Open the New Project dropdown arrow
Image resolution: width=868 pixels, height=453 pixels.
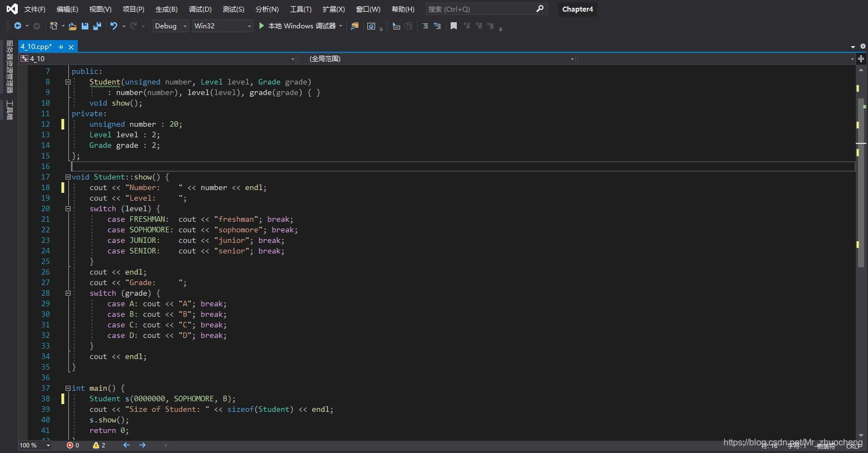[x=63, y=26]
